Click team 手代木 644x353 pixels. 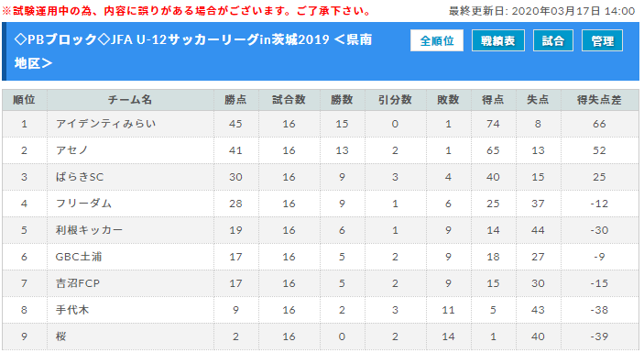point(72,310)
